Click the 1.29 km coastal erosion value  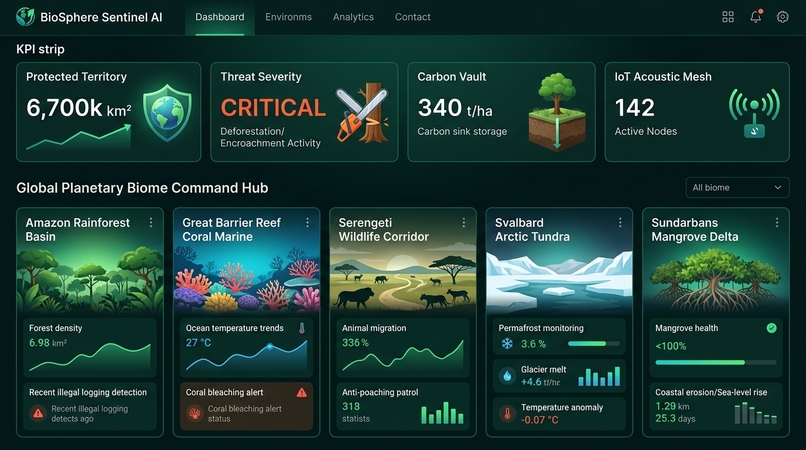click(x=672, y=406)
